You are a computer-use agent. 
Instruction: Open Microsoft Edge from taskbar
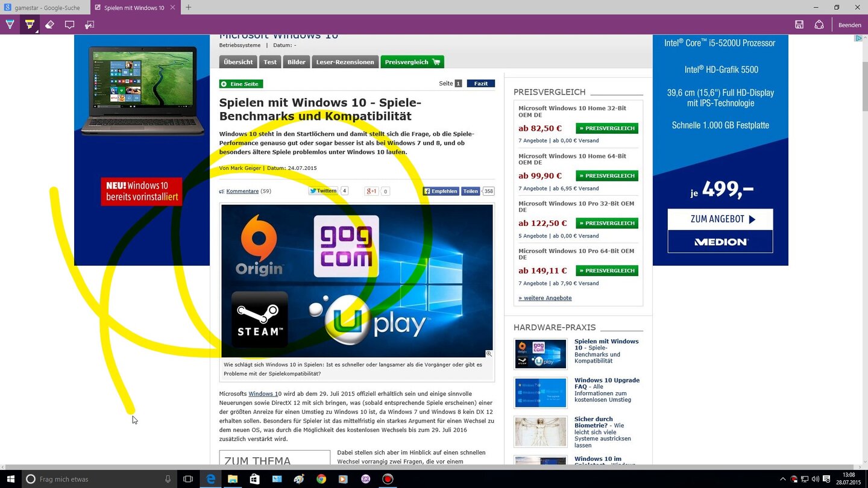pyautogui.click(x=210, y=479)
